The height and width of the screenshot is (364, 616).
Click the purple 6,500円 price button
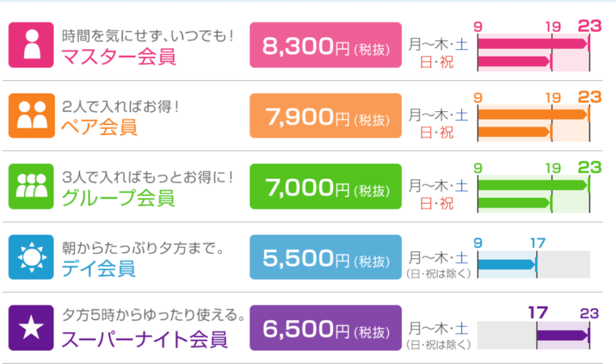coord(325,327)
